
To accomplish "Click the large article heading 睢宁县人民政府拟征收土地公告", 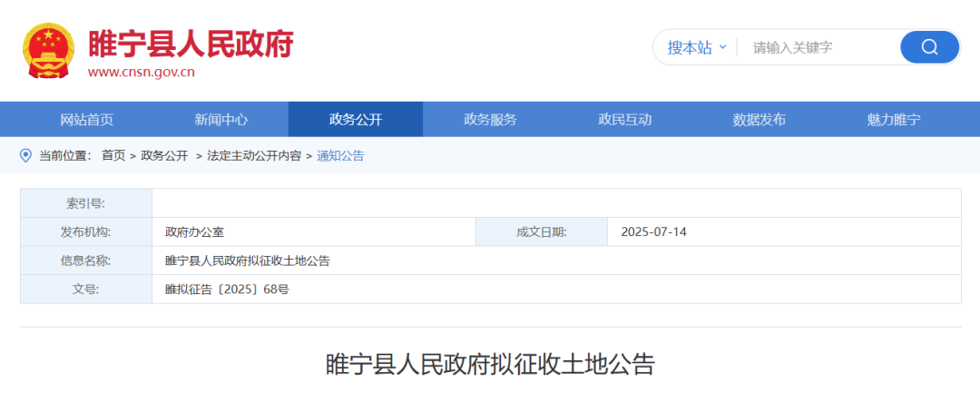I will 490,365.
